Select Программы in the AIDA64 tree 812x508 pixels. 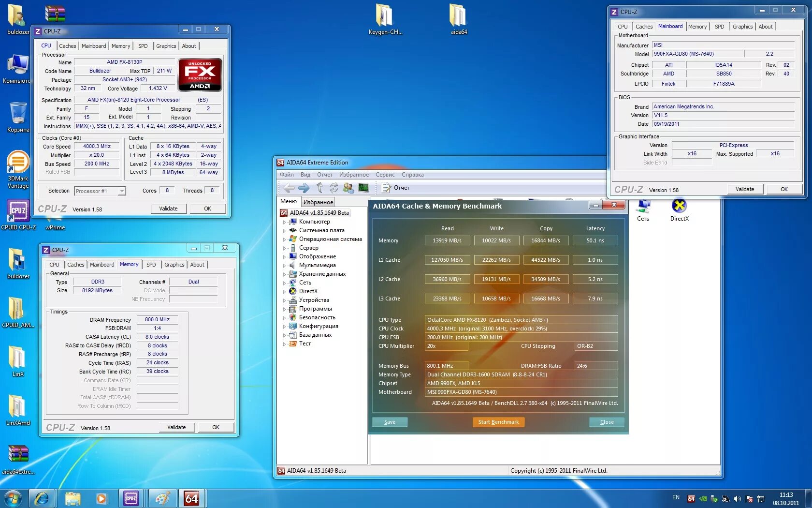coord(315,309)
